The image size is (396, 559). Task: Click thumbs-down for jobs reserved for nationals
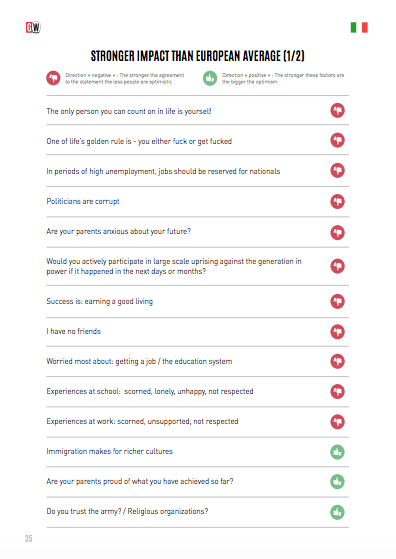(x=337, y=170)
